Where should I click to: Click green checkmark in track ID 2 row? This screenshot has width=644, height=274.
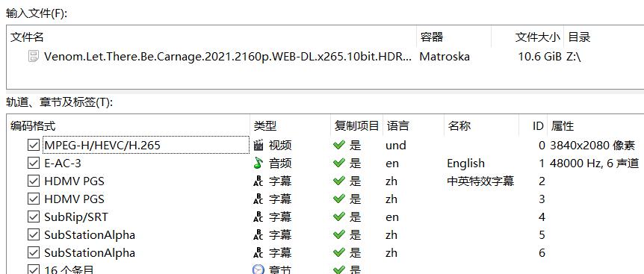coord(339,181)
